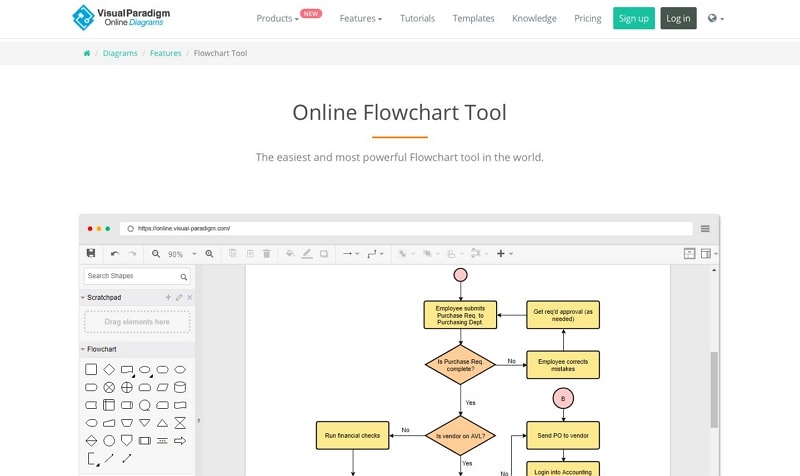This screenshot has width=800, height=476.
Task: Click the Log in button
Action: tap(678, 18)
